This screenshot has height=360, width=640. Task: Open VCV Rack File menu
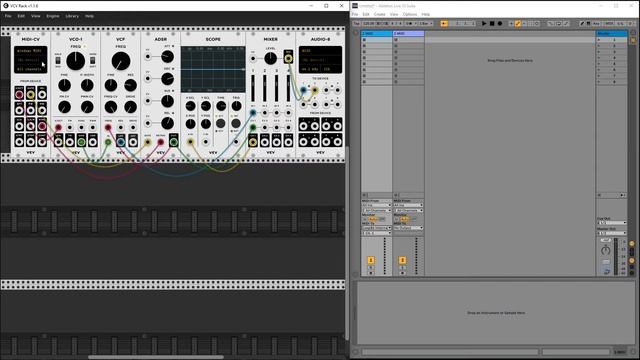tap(8, 16)
